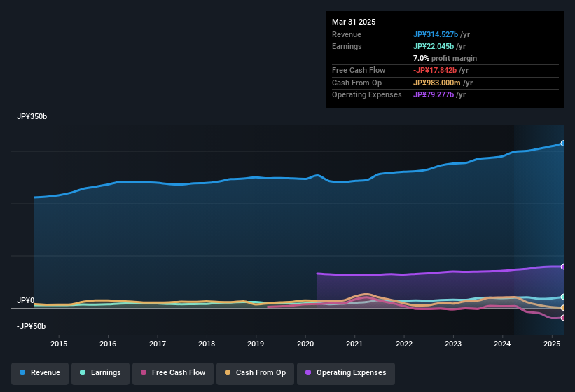Screen dimensions: 575x392
Task: Toggle the Free Cash Flow legend button
Action: pyautogui.click(x=173, y=373)
